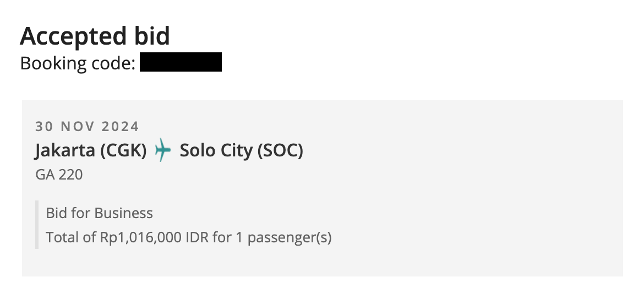Click the "(CGK)" airport code

click(124, 150)
